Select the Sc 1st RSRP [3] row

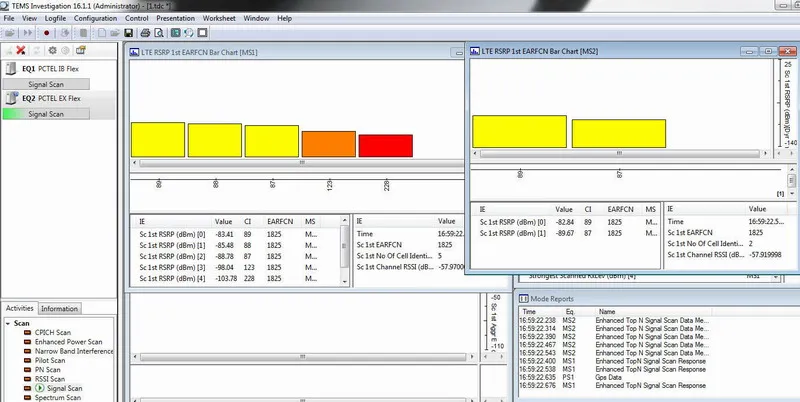point(174,267)
